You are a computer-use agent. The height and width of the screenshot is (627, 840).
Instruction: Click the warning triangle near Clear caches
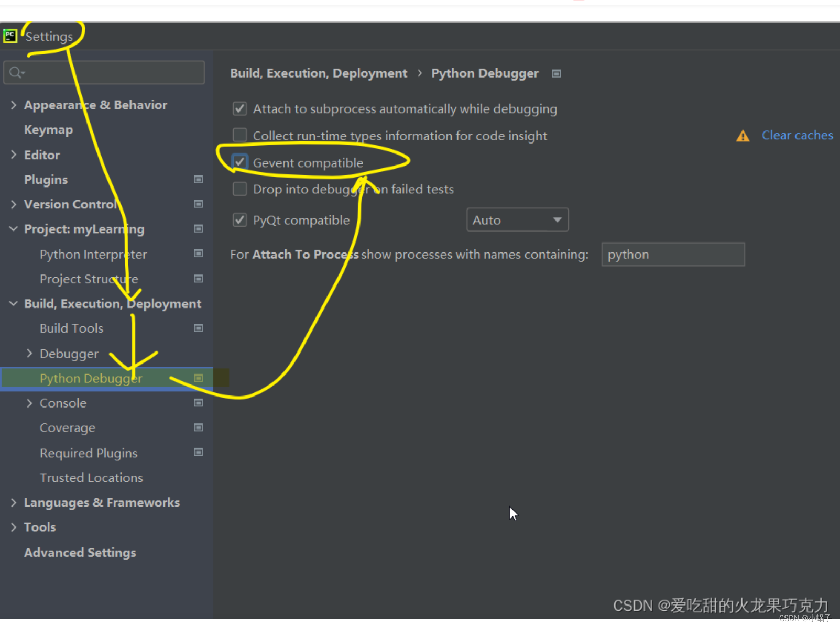tap(743, 136)
